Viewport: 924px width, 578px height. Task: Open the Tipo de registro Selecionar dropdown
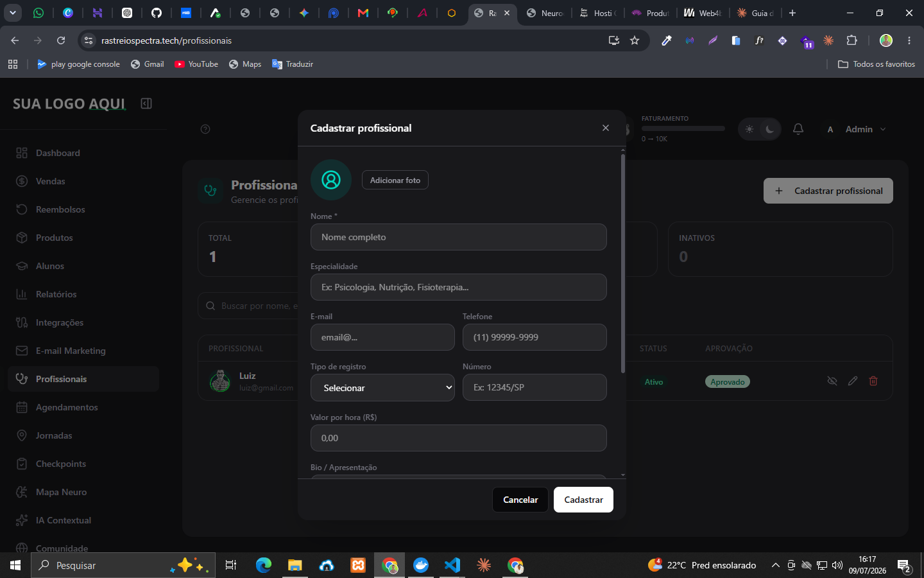tap(383, 388)
